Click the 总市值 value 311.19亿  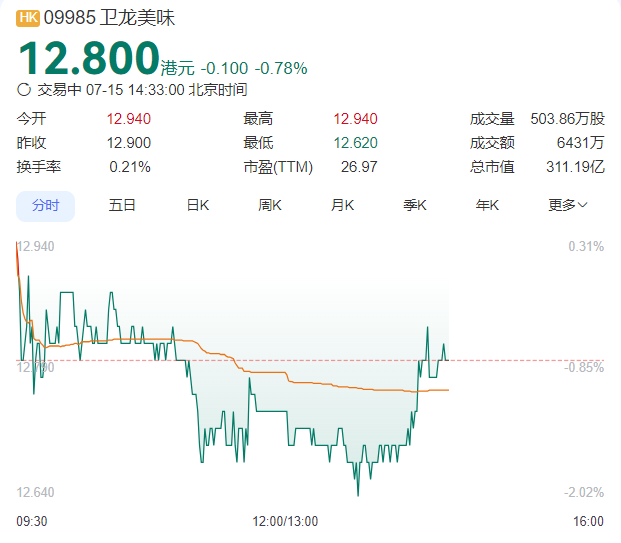pyautogui.click(x=575, y=167)
